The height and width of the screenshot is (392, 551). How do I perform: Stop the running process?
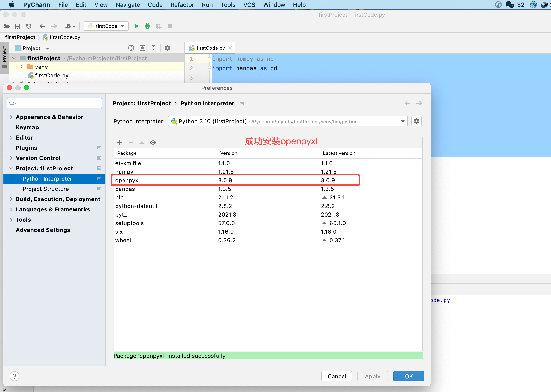coord(170,26)
